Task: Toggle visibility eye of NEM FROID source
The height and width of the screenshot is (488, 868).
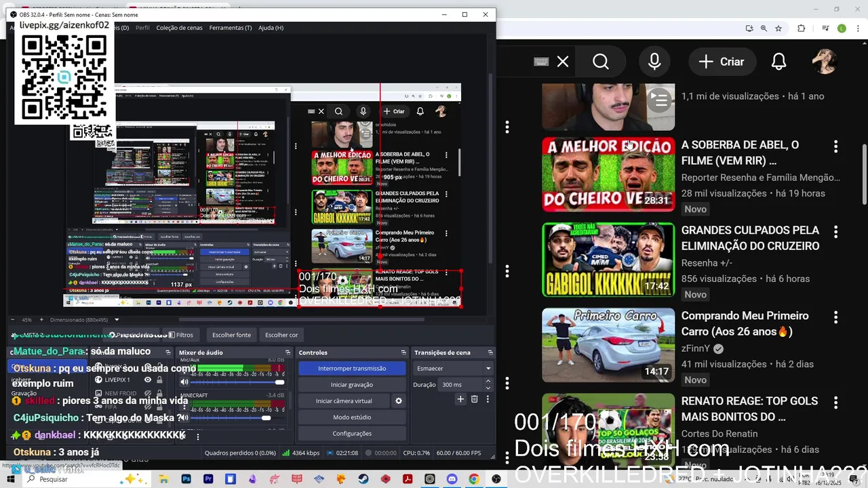Action: click(x=147, y=393)
